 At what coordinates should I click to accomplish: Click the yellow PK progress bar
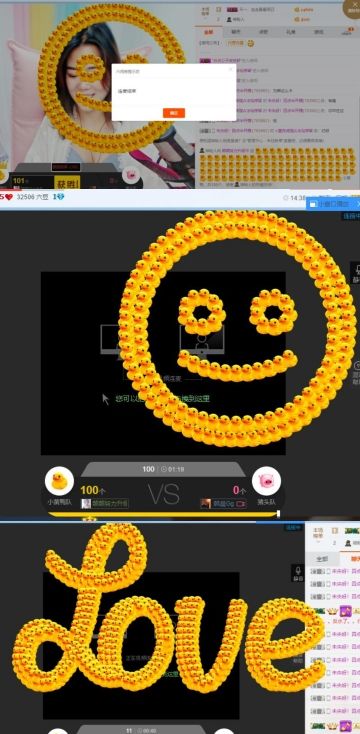(163, 514)
